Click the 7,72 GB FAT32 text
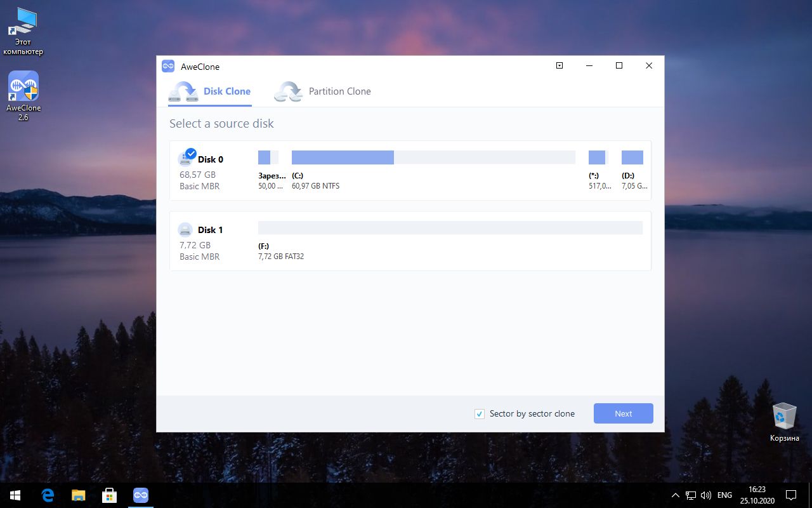This screenshot has height=508, width=812. point(281,257)
